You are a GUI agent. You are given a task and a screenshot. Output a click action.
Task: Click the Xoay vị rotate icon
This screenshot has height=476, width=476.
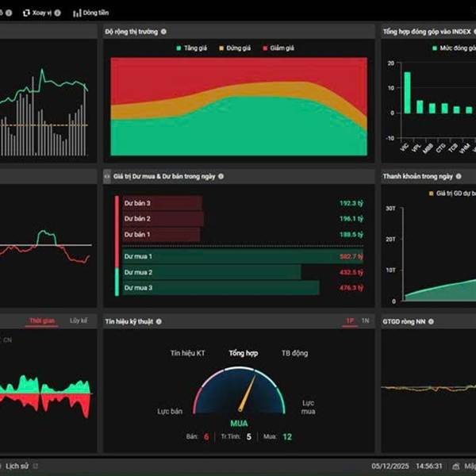[x=26, y=13]
